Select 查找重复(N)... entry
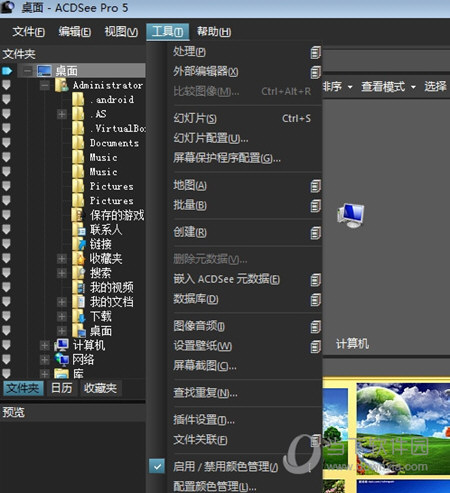Viewport: 450px width, 493px height. point(244,393)
